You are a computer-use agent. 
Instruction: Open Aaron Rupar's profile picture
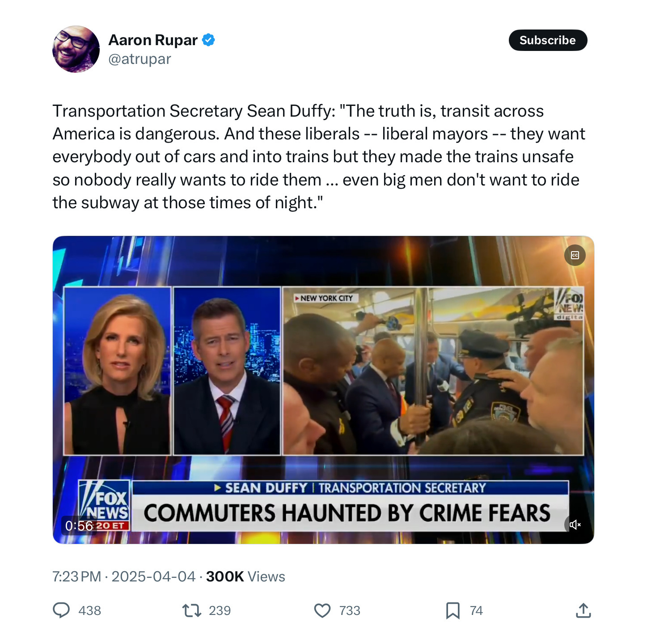[x=76, y=49]
